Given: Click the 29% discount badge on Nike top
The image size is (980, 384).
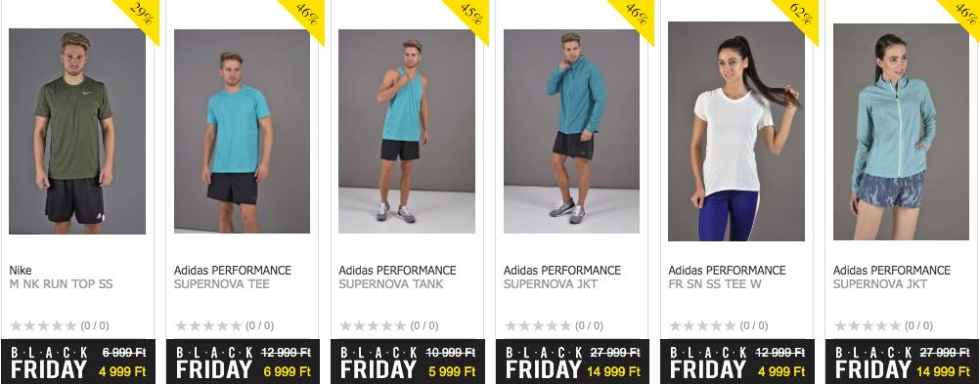Looking at the screenshot, I should [x=141, y=15].
